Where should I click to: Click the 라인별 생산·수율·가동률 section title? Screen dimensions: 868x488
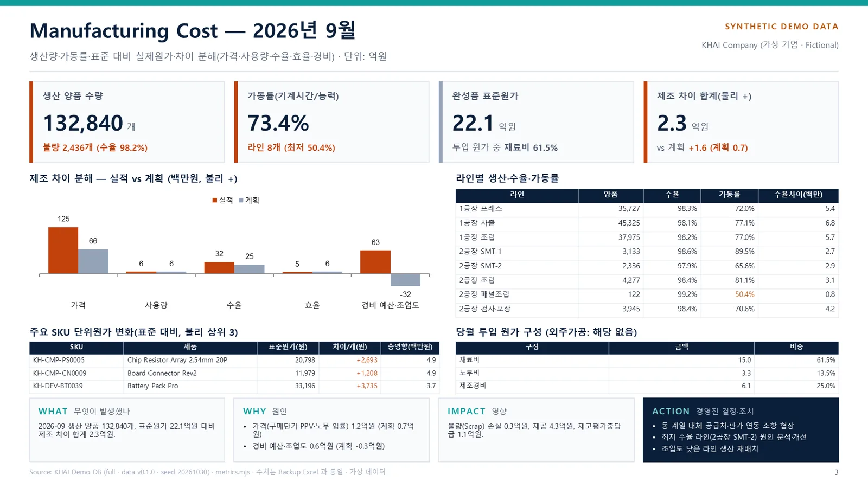pyautogui.click(x=507, y=178)
